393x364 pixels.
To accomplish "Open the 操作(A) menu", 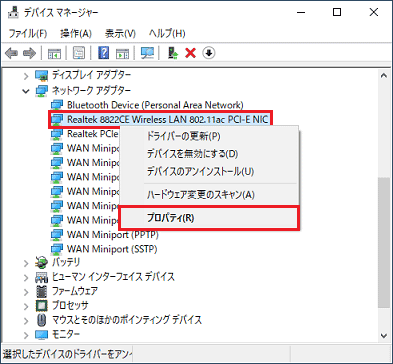I will [x=76, y=33].
